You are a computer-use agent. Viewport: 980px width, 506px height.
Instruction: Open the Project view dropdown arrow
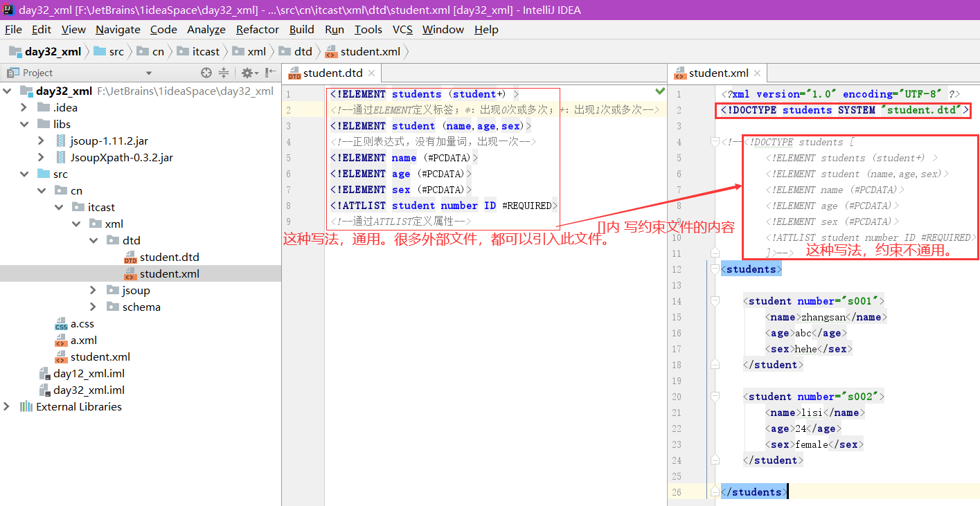pos(149,73)
